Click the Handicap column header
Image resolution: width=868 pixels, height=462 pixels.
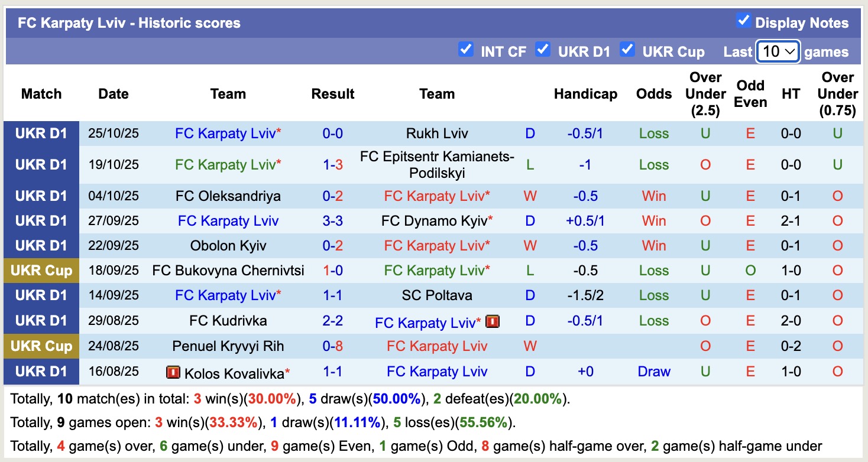[585, 93]
